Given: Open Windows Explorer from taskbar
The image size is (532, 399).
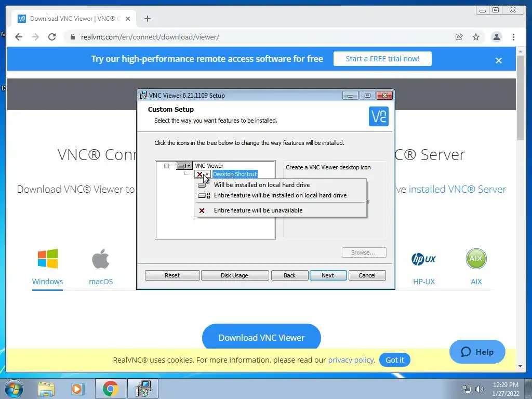Looking at the screenshot, I should click(x=46, y=389).
